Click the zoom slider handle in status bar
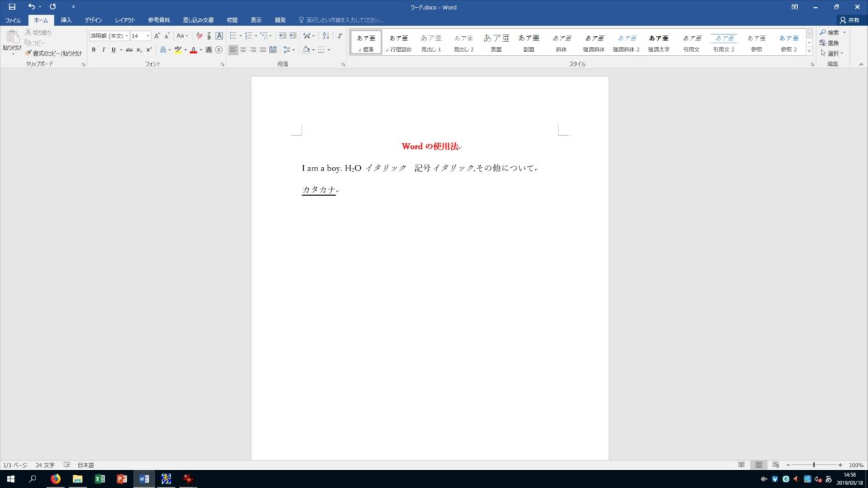 [x=814, y=465]
